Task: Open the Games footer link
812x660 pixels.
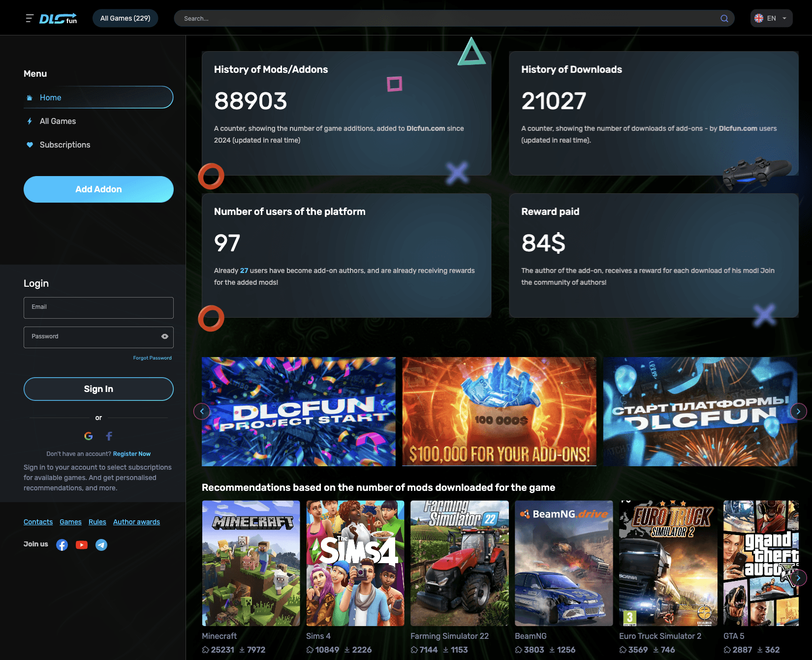Action: [x=70, y=522]
